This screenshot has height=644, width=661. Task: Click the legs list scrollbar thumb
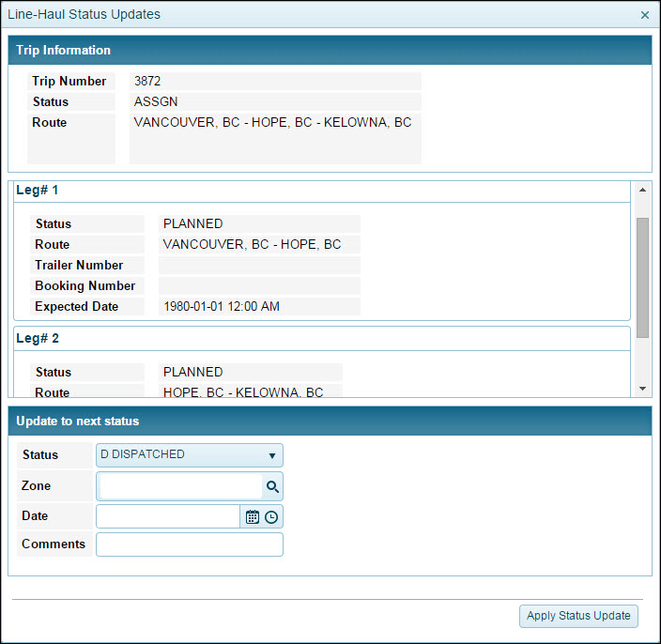coord(642,277)
